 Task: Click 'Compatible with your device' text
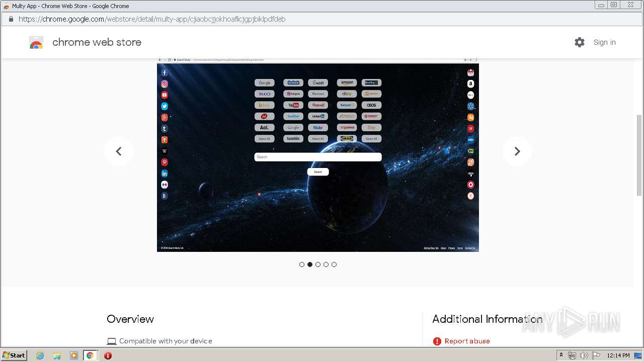click(166, 341)
